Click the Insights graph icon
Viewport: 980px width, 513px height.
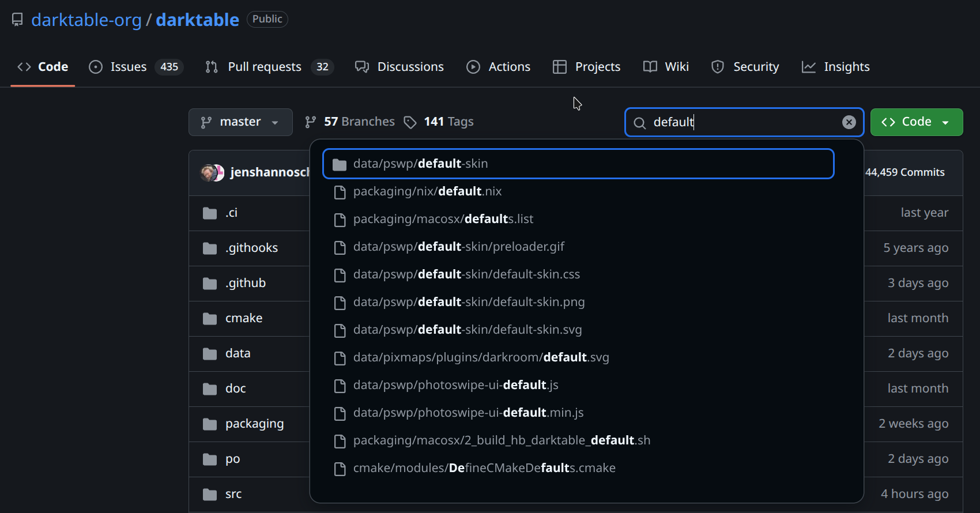(x=808, y=67)
